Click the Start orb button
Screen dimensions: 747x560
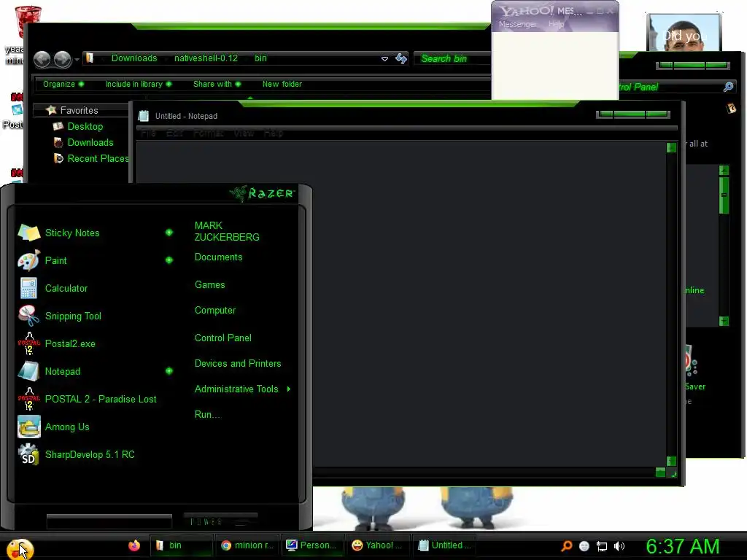20,548
